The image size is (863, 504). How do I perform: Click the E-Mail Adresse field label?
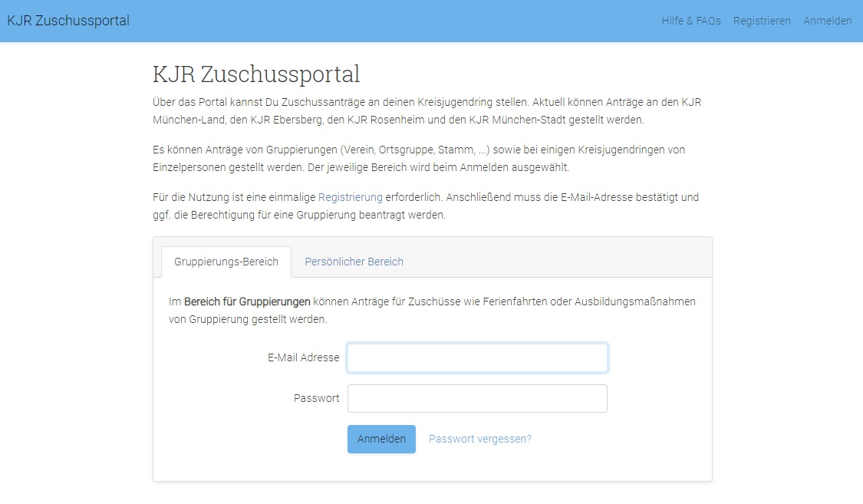pyautogui.click(x=303, y=357)
